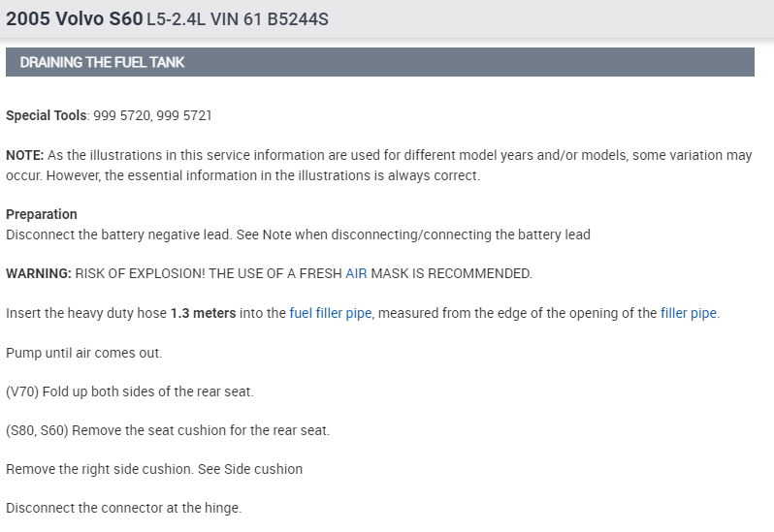Click the "(S80, S60) Remove the seat cushion" step
Viewport: 774px width, 532px height.
click(x=168, y=430)
